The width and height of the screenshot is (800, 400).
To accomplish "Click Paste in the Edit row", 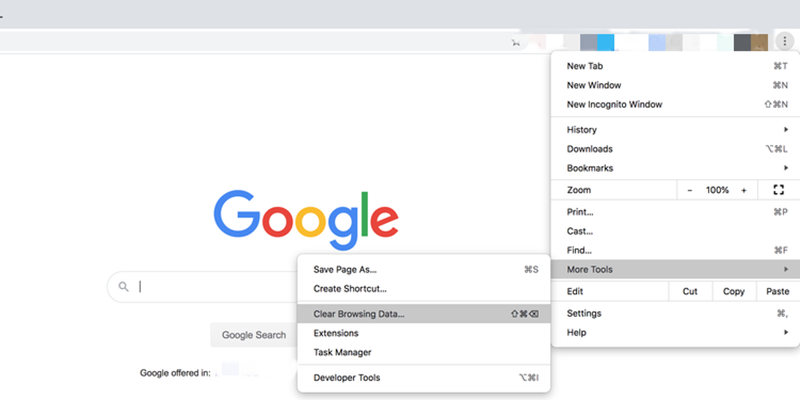I will tap(778, 291).
